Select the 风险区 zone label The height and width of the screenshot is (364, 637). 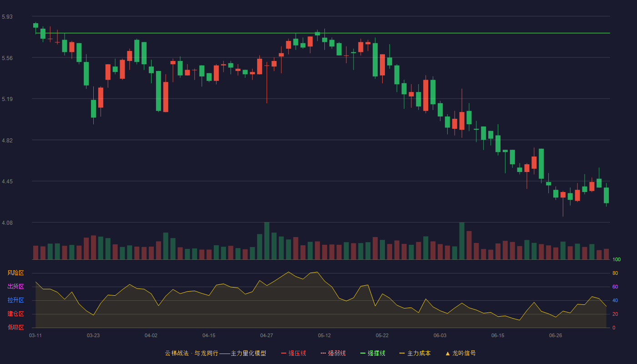point(15,273)
